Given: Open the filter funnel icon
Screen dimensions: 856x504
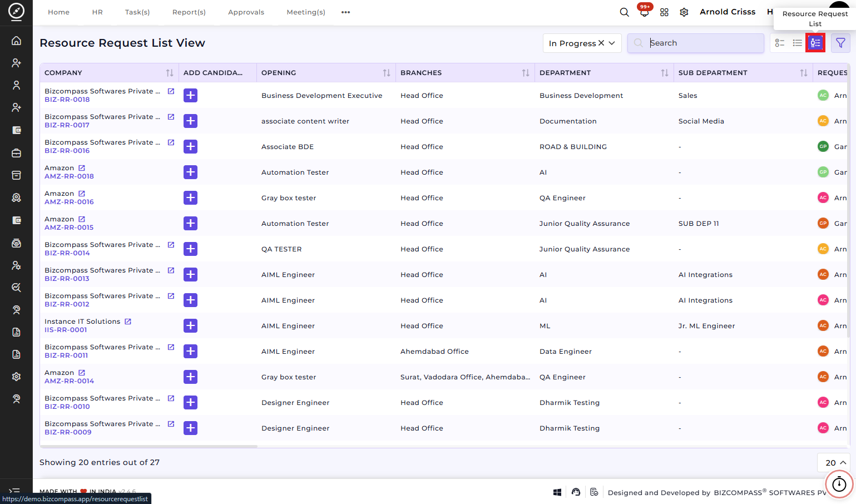Looking at the screenshot, I should [840, 43].
